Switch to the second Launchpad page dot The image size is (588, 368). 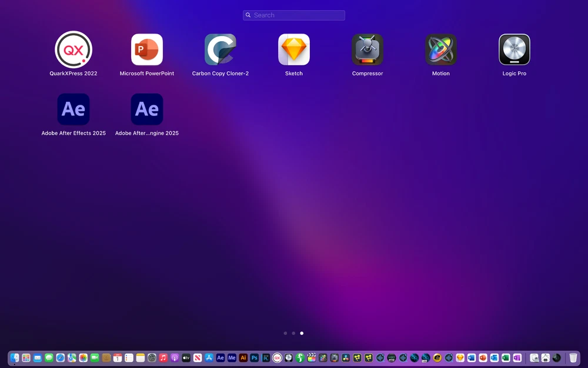click(293, 333)
